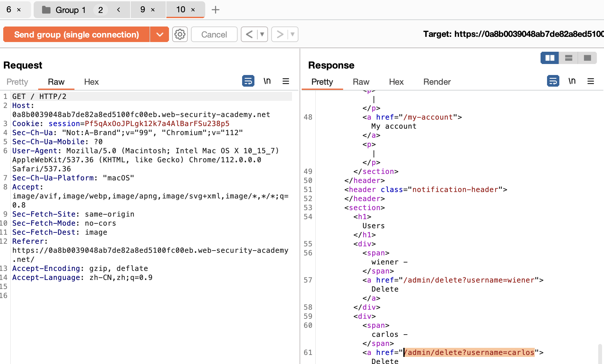
Task: Click the Response panel vertical scrollbar
Action: click(x=600, y=354)
